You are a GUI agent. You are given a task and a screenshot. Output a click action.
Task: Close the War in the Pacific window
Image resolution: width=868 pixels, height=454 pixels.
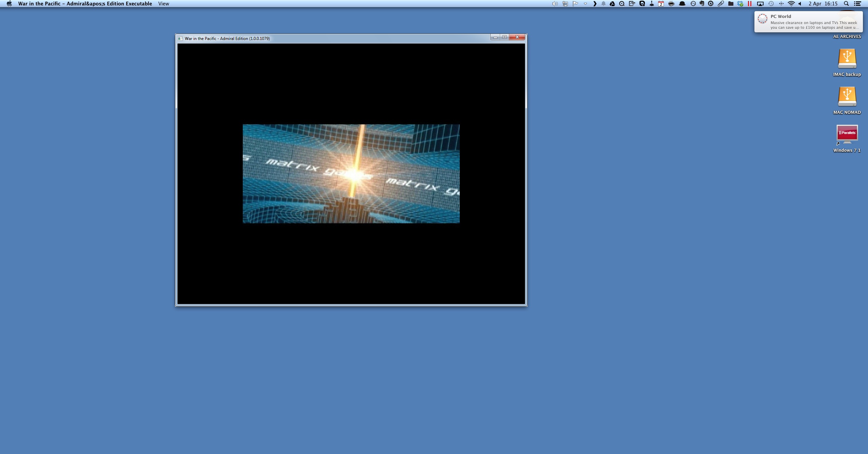[x=517, y=37]
